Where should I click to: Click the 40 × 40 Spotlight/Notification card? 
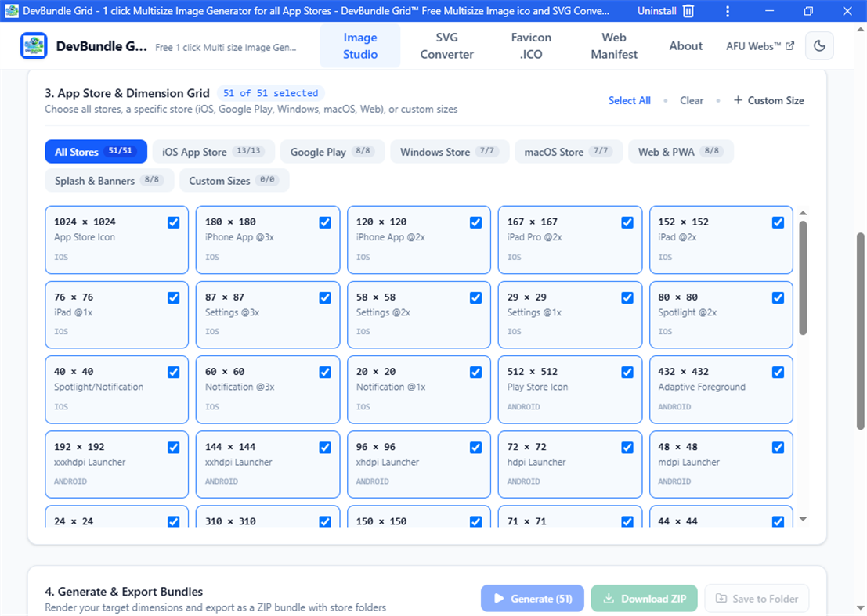[x=117, y=390]
